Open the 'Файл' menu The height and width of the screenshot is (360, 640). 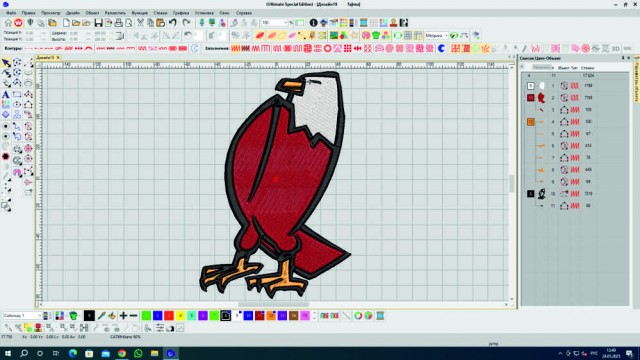(11, 13)
